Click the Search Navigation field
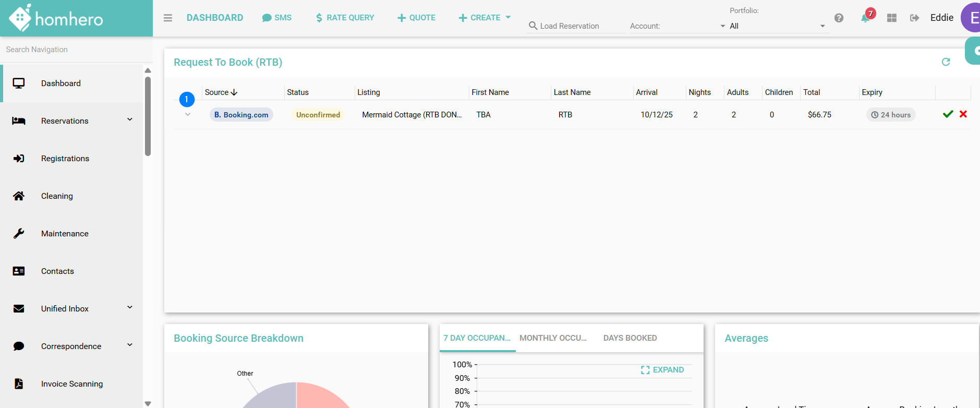Viewport: 980px width, 408px height. [x=73, y=50]
